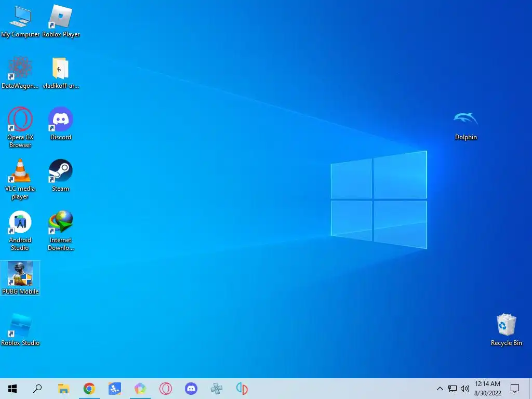Open the Windows Start menu

click(12, 389)
